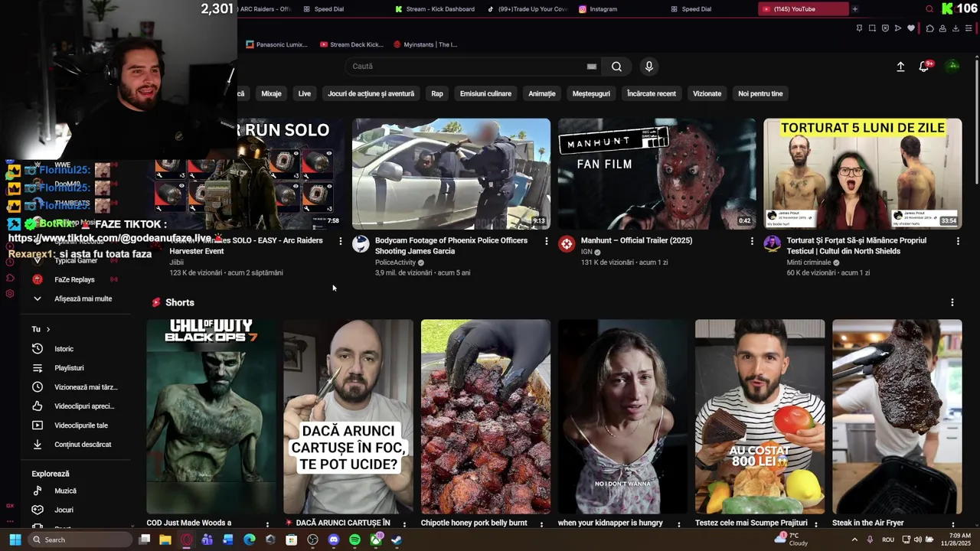The image size is (980, 551).
Task: Open browser downloads icon
Action: pyautogui.click(x=955, y=28)
